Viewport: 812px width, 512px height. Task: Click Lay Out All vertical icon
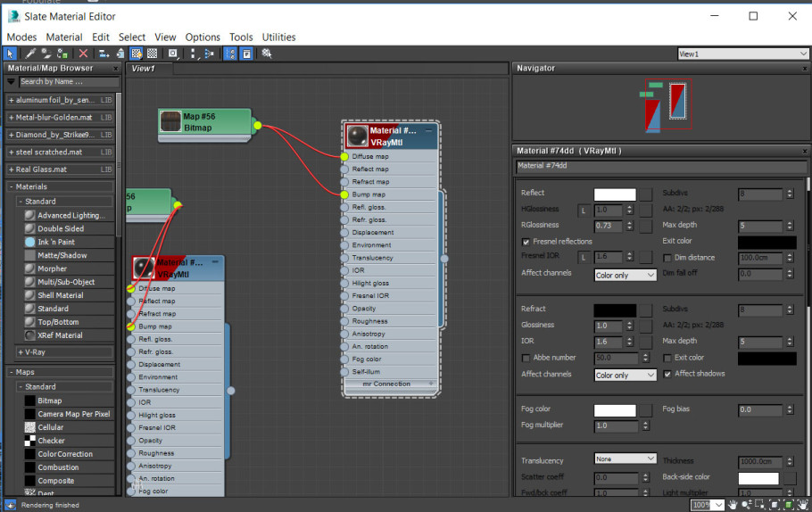pos(193,54)
